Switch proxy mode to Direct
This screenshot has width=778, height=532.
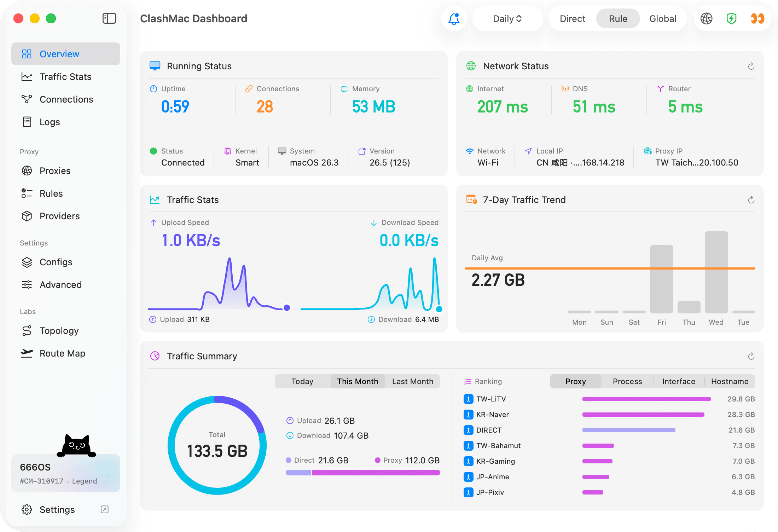tap(573, 19)
